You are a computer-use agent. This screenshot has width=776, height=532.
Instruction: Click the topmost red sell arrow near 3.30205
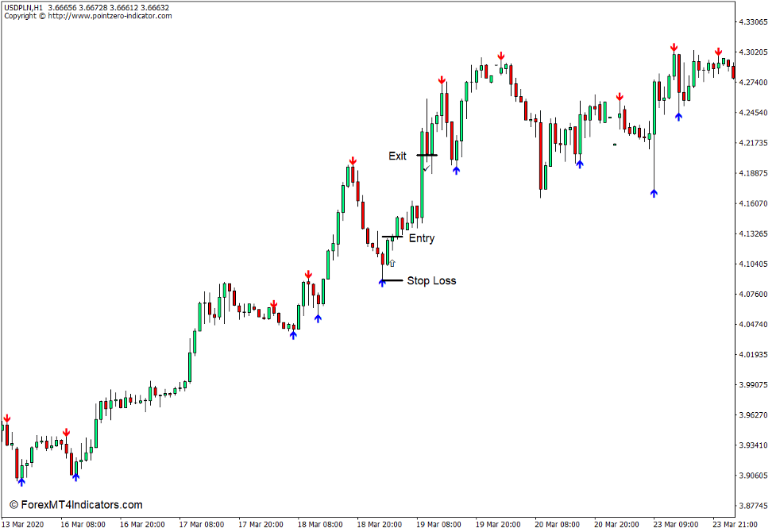pyautogui.click(x=674, y=48)
